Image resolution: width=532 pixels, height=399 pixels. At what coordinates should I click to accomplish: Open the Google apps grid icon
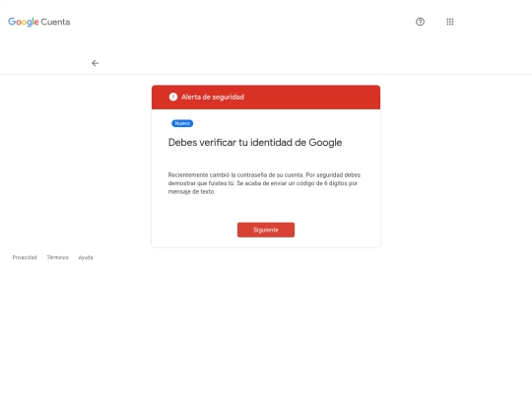point(450,22)
